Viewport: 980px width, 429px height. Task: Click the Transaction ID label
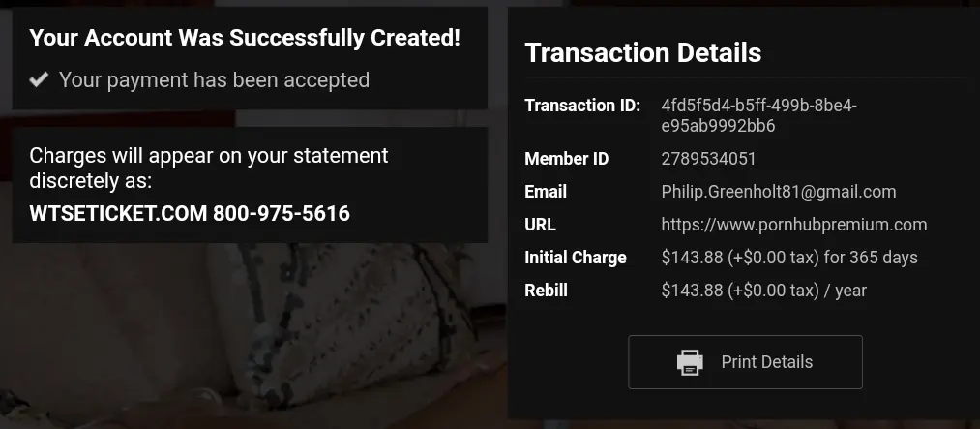click(x=582, y=106)
